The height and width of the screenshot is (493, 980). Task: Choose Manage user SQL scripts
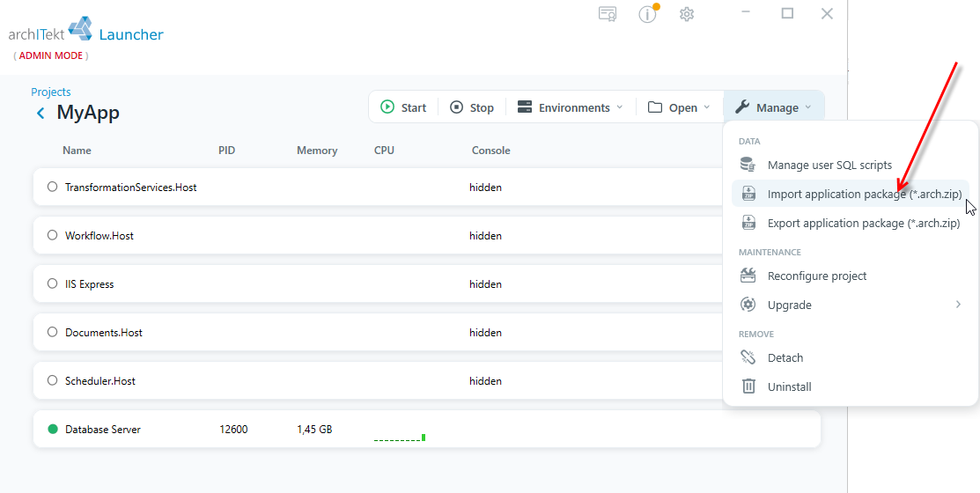tap(851, 165)
